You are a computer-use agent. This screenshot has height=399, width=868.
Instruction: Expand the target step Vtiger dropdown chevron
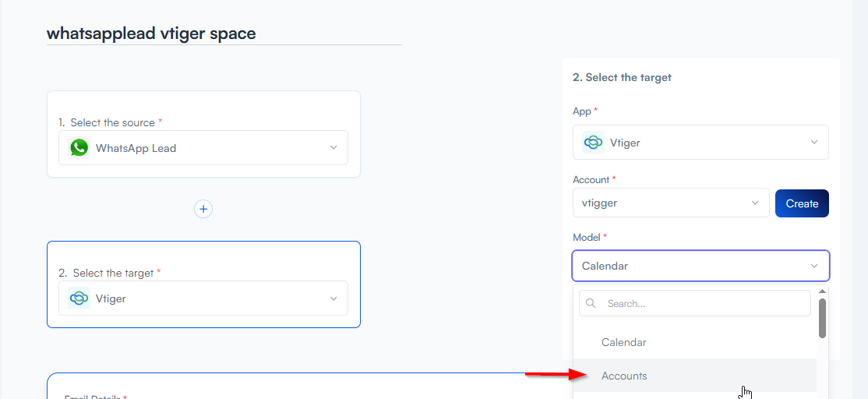pos(333,298)
